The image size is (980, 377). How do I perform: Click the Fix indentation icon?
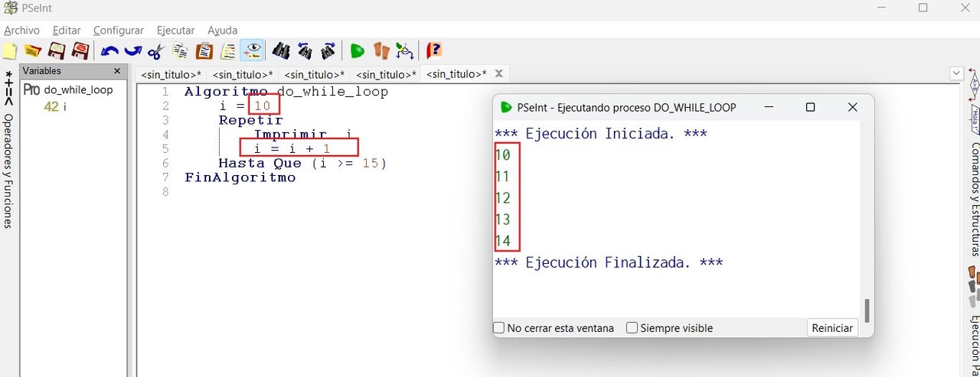(228, 51)
